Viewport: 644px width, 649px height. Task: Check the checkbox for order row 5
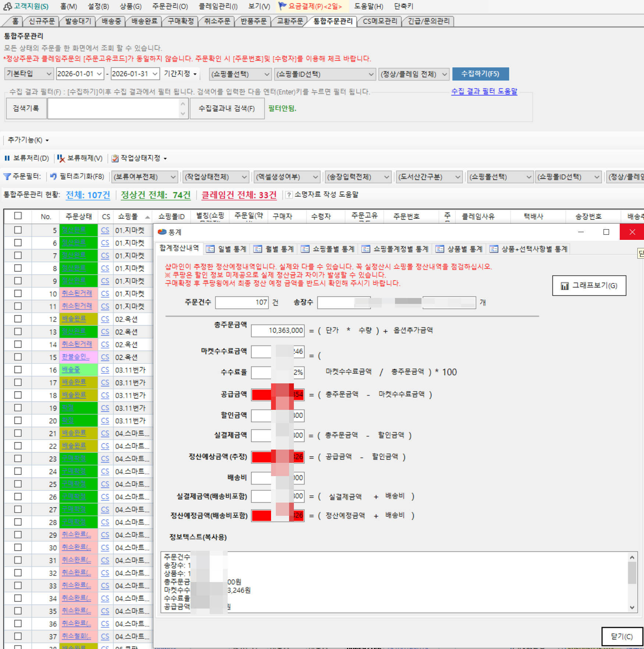(18, 230)
